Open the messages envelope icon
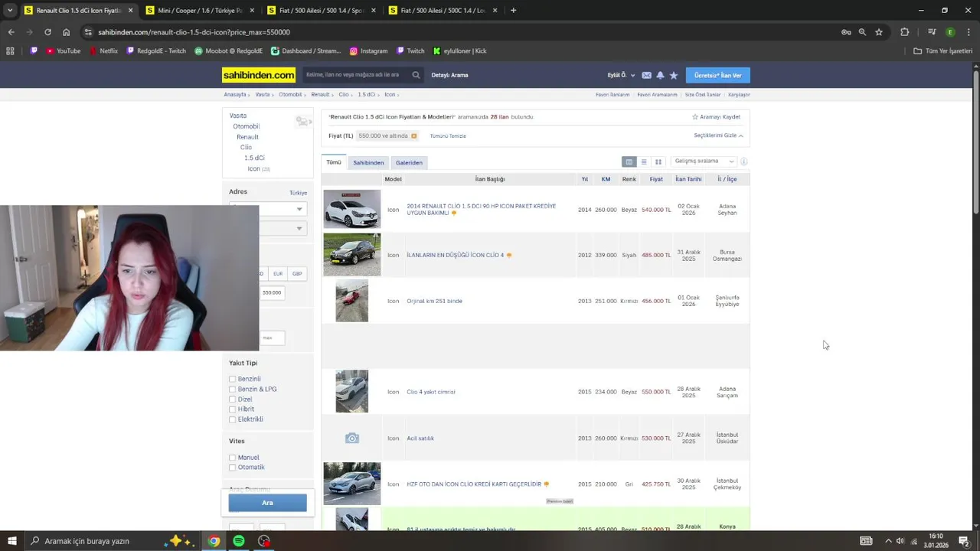 (646, 75)
